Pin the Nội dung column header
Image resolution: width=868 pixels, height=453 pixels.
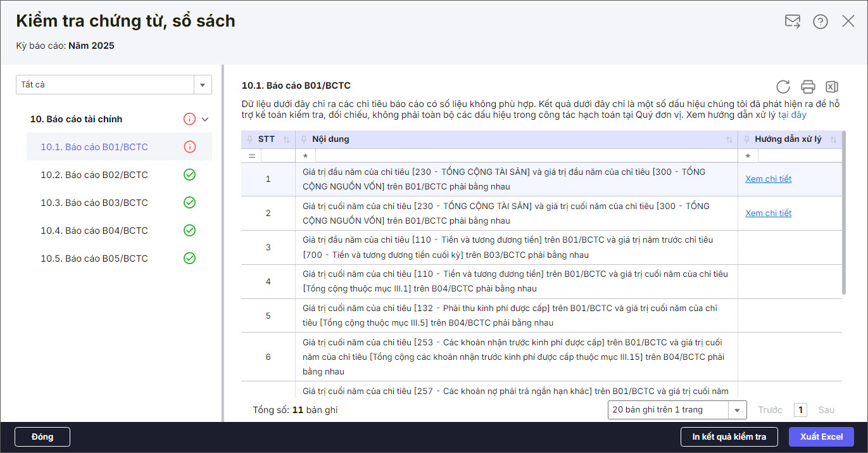click(x=305, y=139)
